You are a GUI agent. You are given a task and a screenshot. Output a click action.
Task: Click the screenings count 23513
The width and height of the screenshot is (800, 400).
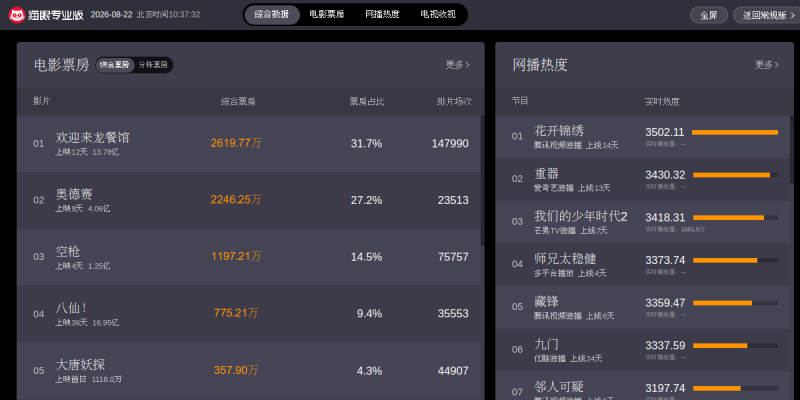(453, 201)
